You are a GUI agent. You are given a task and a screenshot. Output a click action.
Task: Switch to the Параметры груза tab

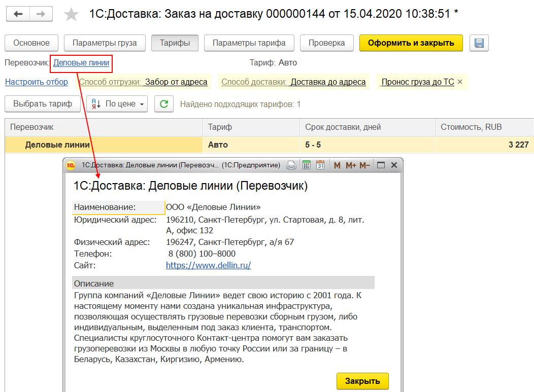coord(105,43)
